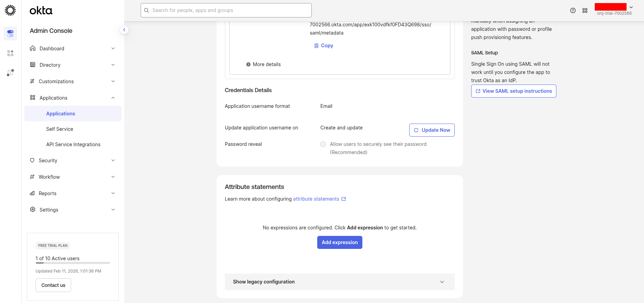Open the add apps grid icon in rail

10,53
